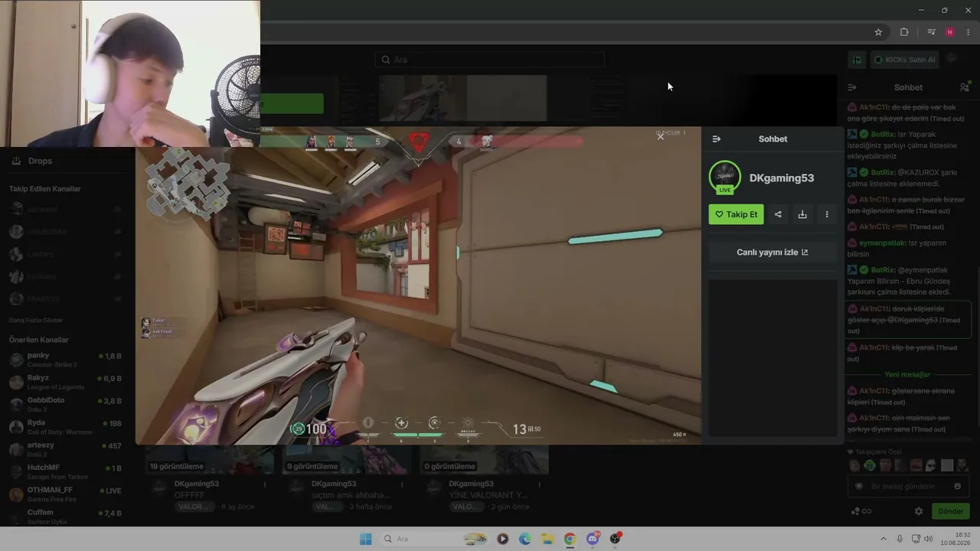Collapse the main chat sidebar arrow
The height and width of the screenshot is (551, 980).
(852, 87)
